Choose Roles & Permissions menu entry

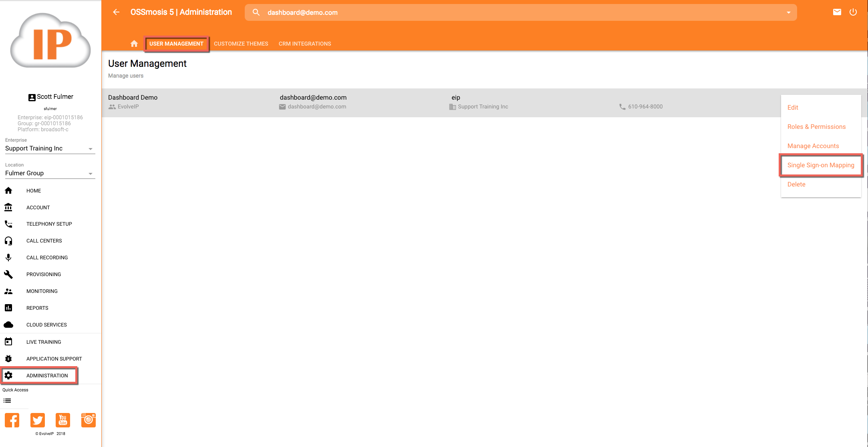(x=816, y=127)
